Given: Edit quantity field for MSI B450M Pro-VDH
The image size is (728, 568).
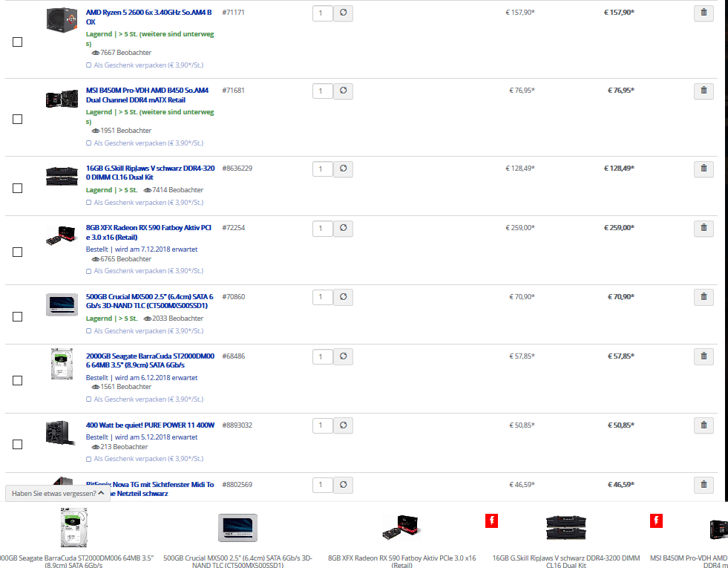Looking at the screenshot, I should (323, 91).
